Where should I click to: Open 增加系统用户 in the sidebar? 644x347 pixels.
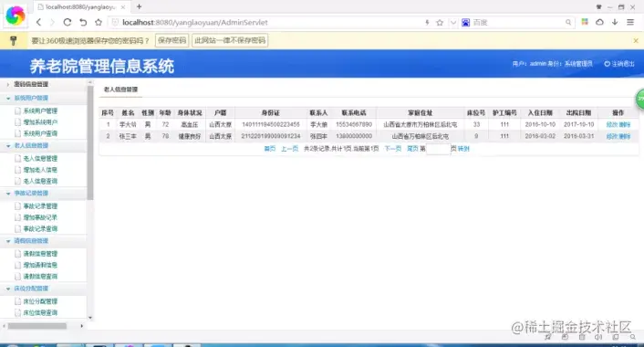40,122
